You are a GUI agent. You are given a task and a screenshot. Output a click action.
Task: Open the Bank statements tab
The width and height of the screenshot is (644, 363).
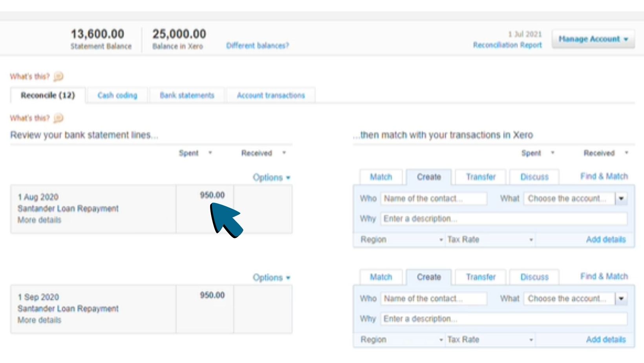pos(187,95)
